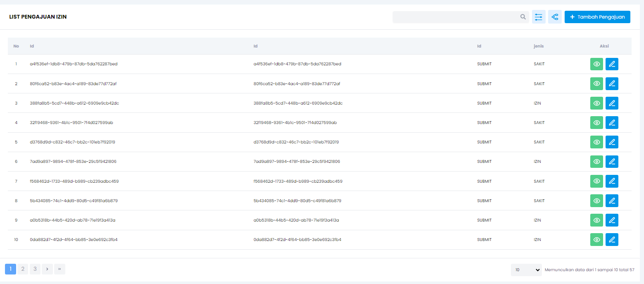This screenshot has width=644, height=284.
Task: View row 9 details with eye icon
Action: [x=596, y=220]
